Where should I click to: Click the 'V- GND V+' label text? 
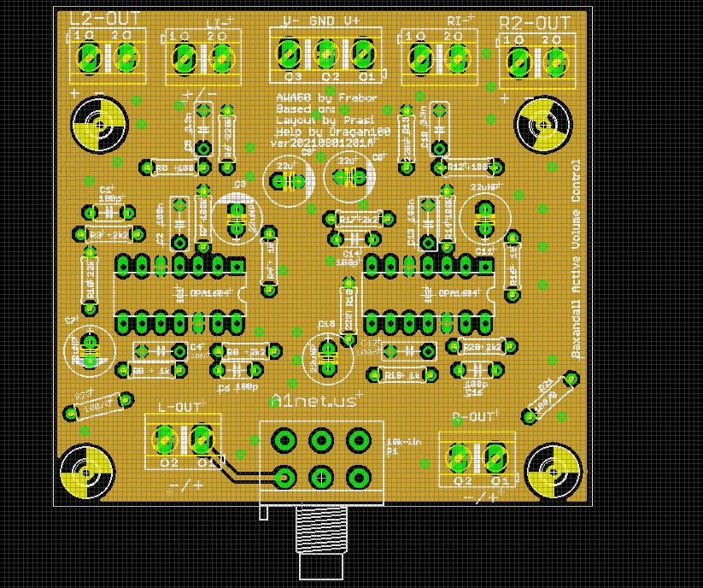coord(321,21)
